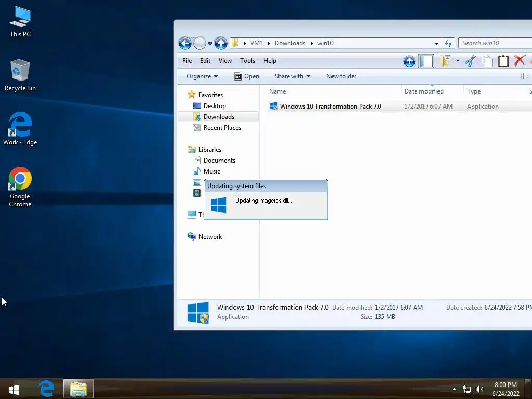Open the Start menu
The image size is (532, 399).
tap(14, 390)
